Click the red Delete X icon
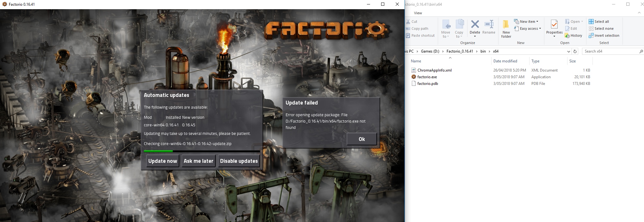Viewport: 644px width, 222px height. pos(475,24)
